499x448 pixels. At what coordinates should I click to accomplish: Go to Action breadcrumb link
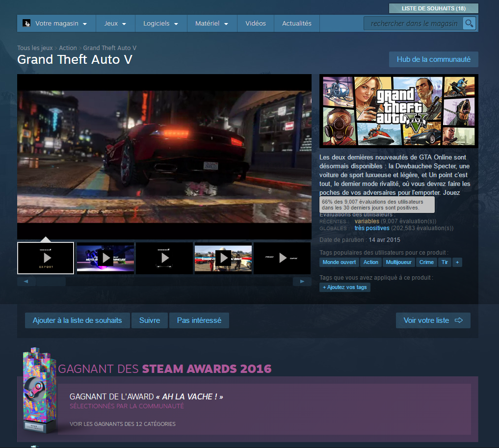pos(68,48)
